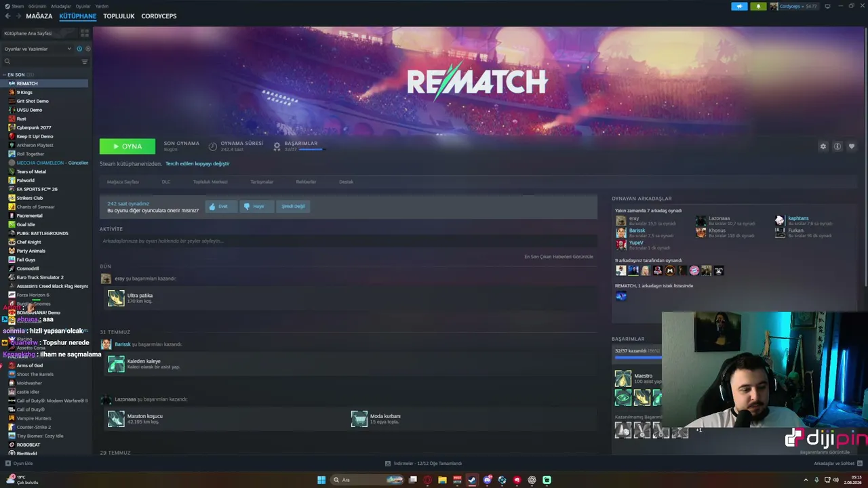This screenshot has height=488, width=868.
Task: Open Lazonaaa's avatar in friends list
Action: pyautogui.click(x=701, y=220)
